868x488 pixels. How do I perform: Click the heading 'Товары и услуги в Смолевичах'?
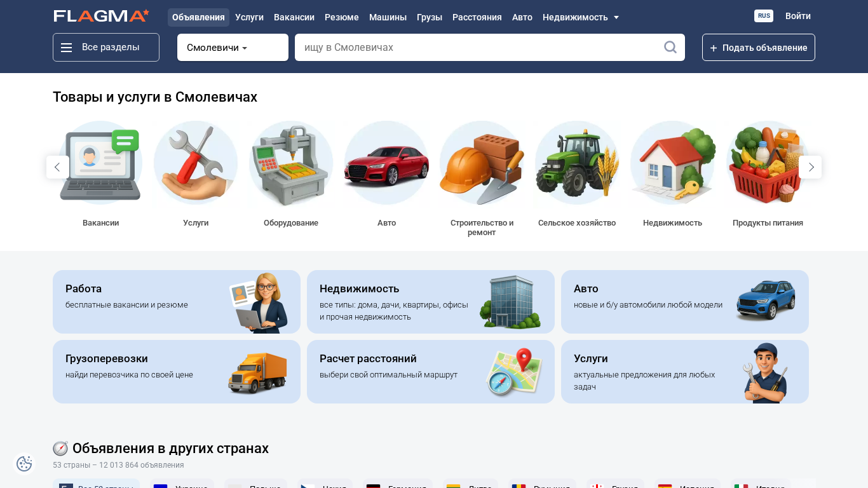[x=155, y=97]
